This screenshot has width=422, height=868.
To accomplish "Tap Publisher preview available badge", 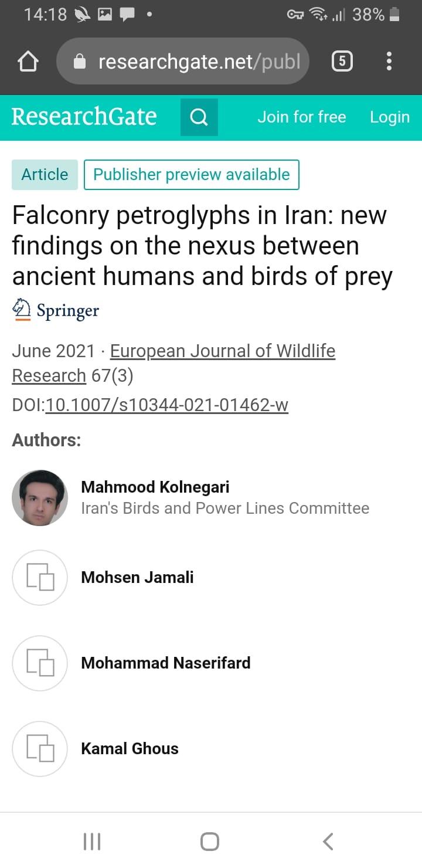I will click(x=192, y=174).
